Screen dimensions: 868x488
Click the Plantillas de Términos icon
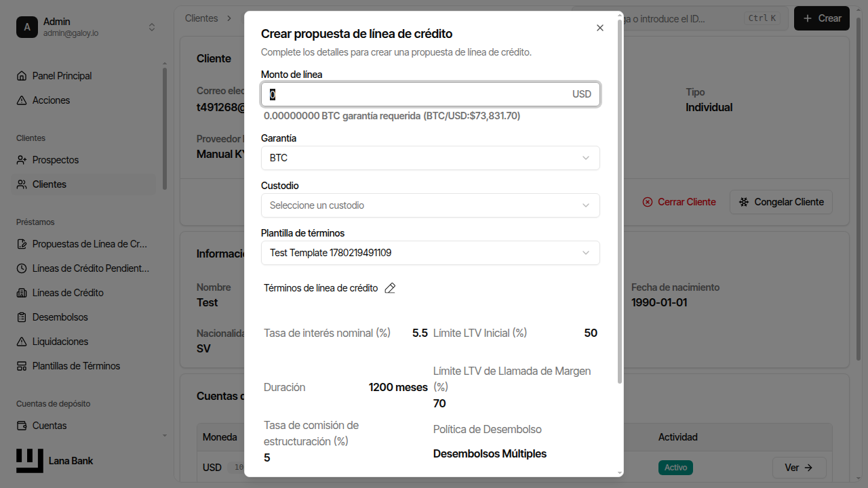pyautogui.click(x=22, y=366)
